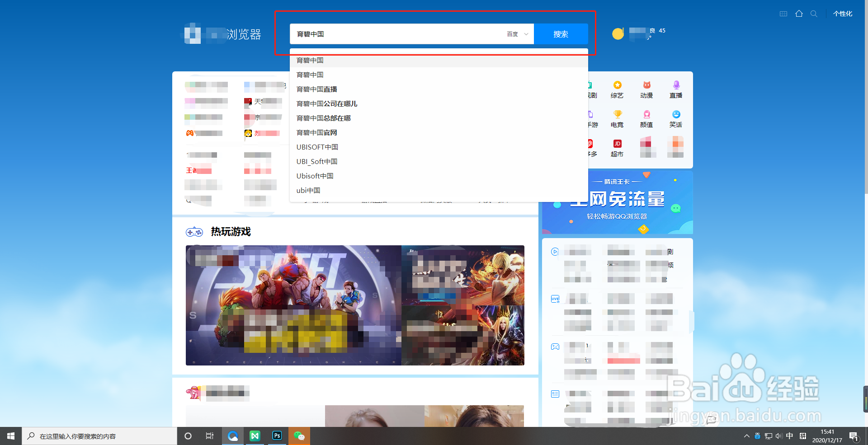Go to the home page icon
This screenshot has height=445, width=868.
tap(799, 14)
